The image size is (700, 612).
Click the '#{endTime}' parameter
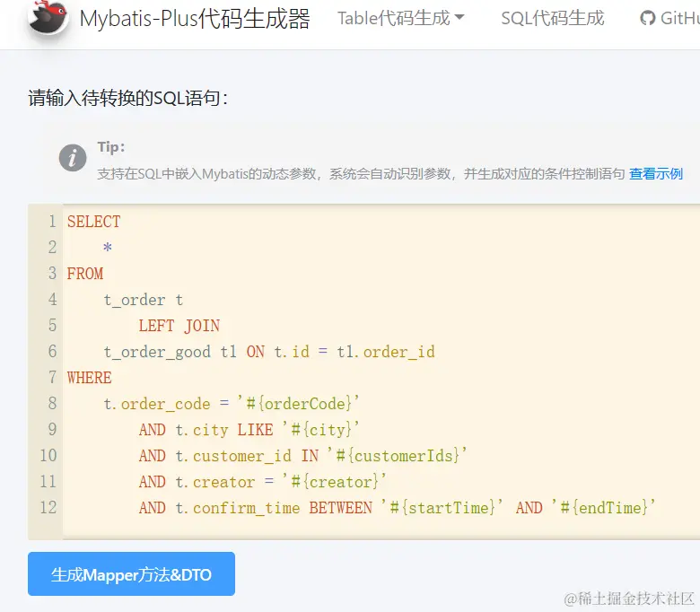tap(604, 507)
